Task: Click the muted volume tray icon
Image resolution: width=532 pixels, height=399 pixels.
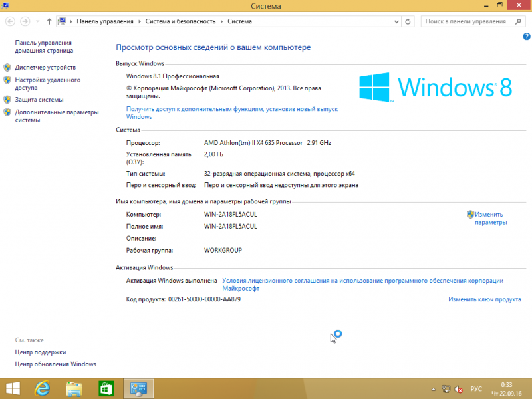Action: pyautogui.click(x=459, y=389)
